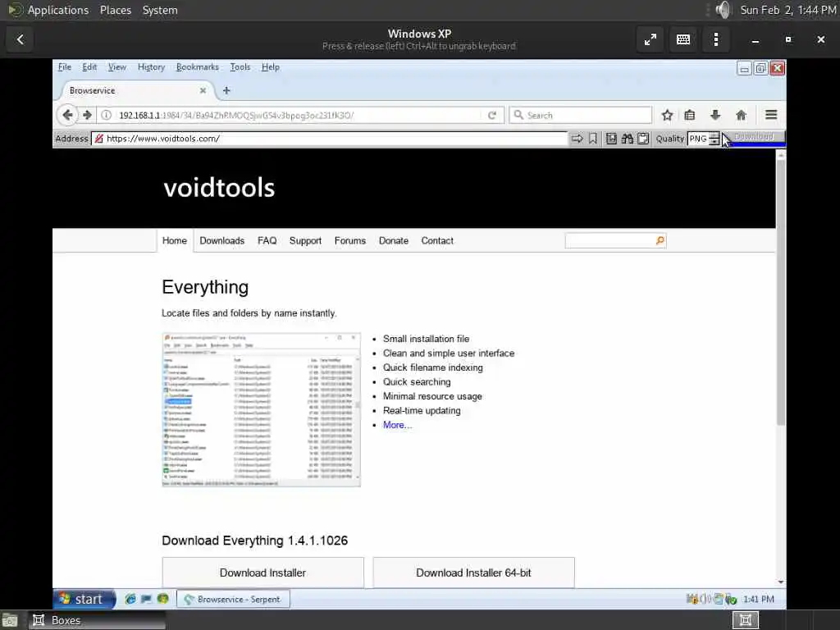Open keyboard shortcuts menu in the Boxes header
840x630 pixels.
point(683,39)
